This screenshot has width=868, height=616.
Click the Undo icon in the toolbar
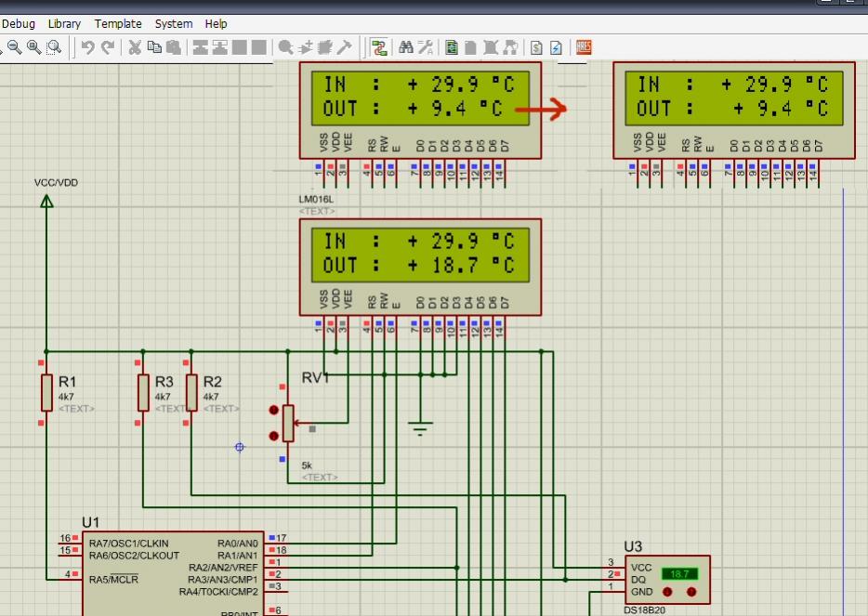pos(88,47)
